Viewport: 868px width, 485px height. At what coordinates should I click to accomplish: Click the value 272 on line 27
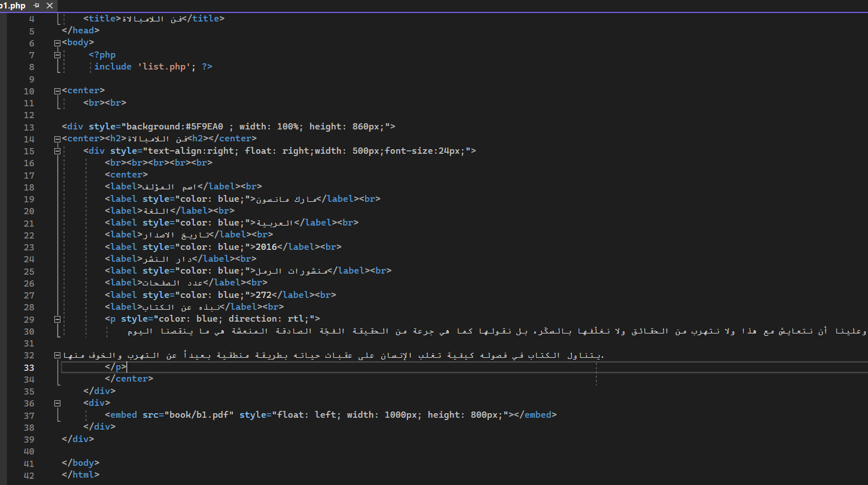pyautogui.click(x=263, y=295)
